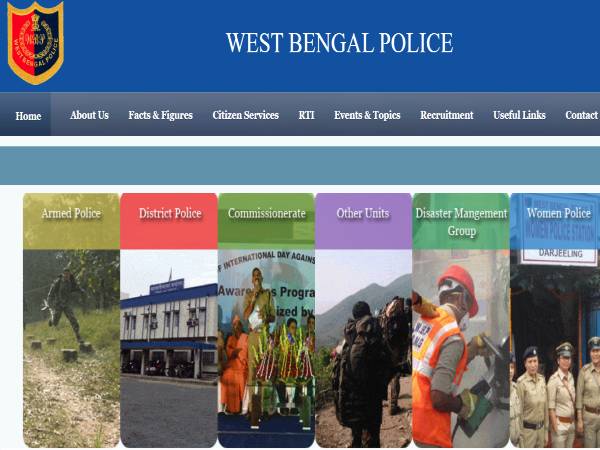Screen dimensions: 600x450
Task: Click the Commissionerate heading link
Action: coord(267,213)
